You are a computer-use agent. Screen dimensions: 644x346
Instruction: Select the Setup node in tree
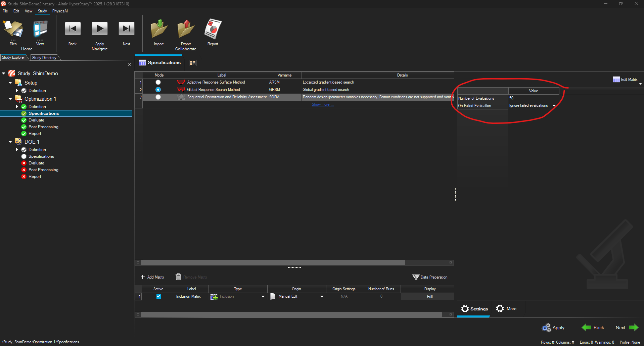[x=31, y=83]
